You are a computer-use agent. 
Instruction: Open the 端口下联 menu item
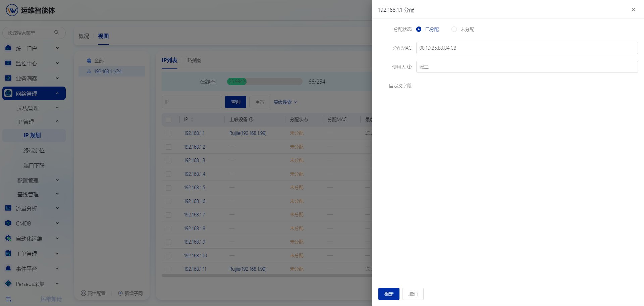34,165
